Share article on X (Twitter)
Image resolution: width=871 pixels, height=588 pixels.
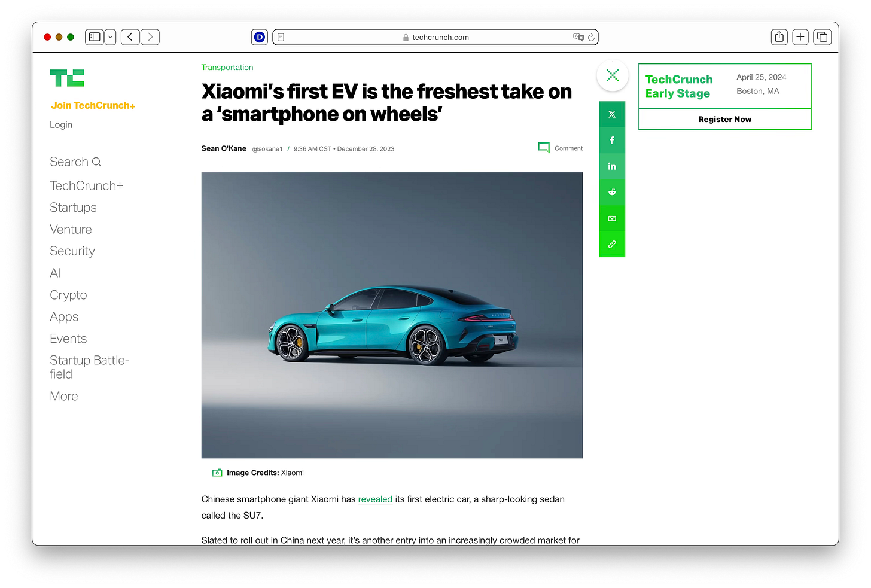(x=612, y=114)
